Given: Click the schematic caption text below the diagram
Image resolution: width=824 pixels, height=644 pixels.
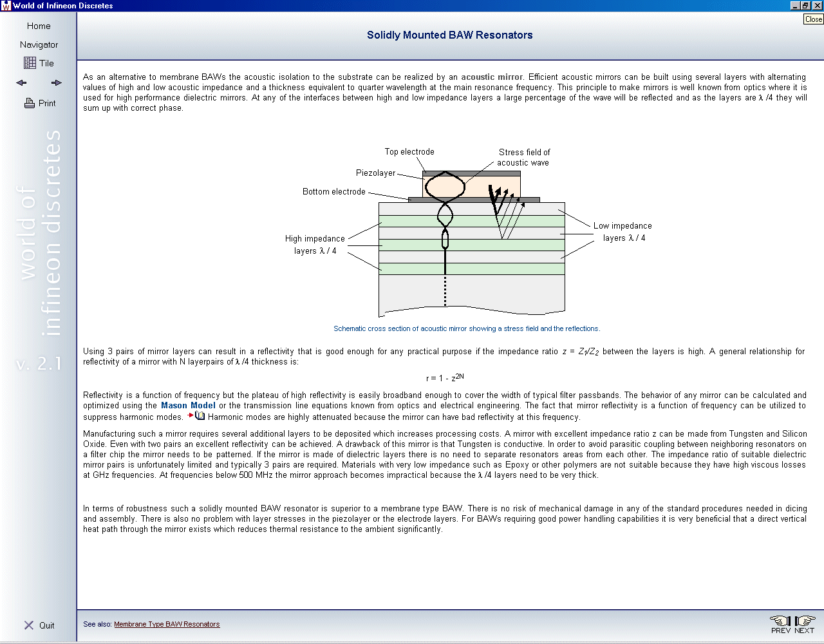Looking at the screenshot, I should coord(467,328).
